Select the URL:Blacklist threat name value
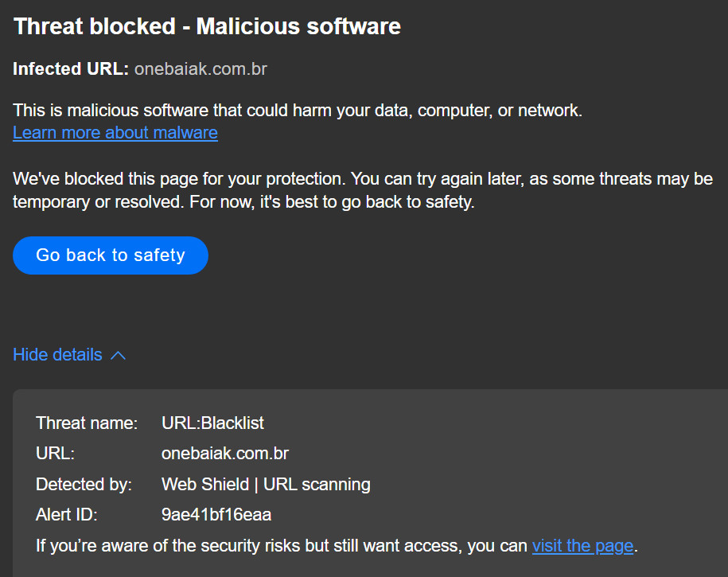The image size is (728, 577). (212, 423)
